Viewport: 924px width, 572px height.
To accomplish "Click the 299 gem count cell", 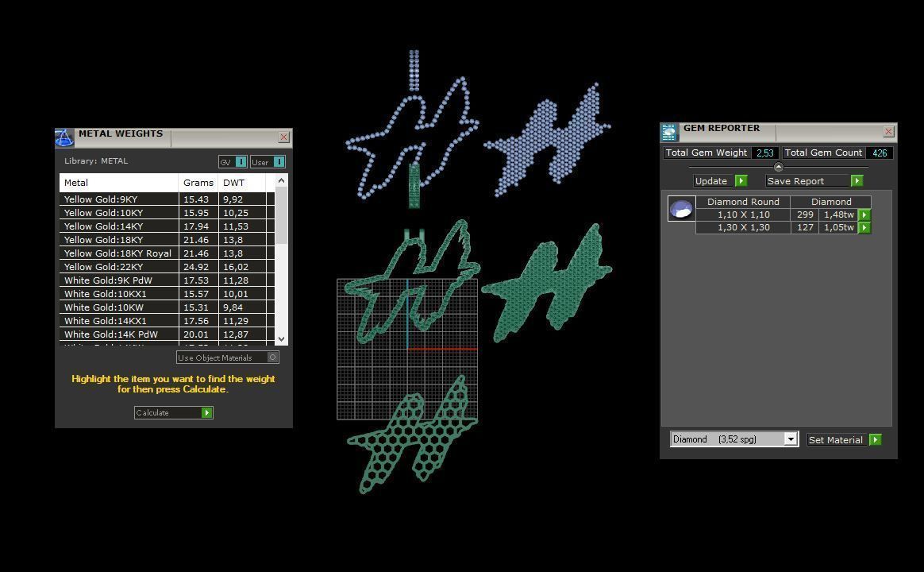I will pyautogui.click(x=805, y=215).
